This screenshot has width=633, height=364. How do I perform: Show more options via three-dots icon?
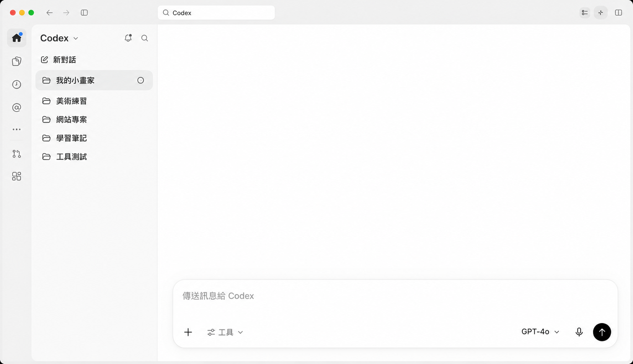[x=16, y=129]
